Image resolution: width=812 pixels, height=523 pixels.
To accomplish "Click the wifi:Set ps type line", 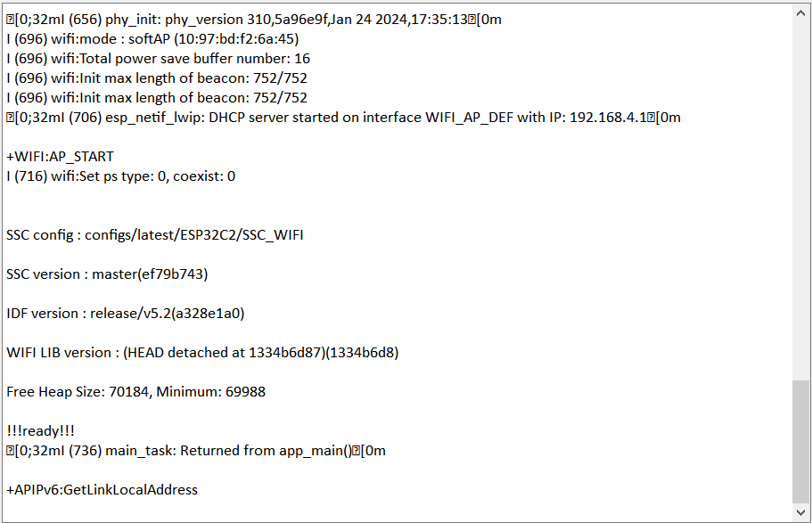I will [120, 176].
